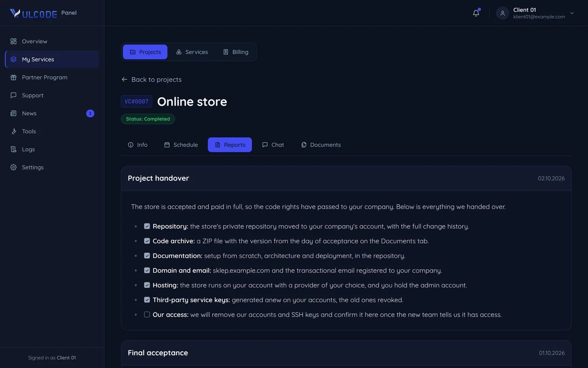Screen dimensions: 588x368
Task: Click the Ulcode logo
Action: pos(33,14)
